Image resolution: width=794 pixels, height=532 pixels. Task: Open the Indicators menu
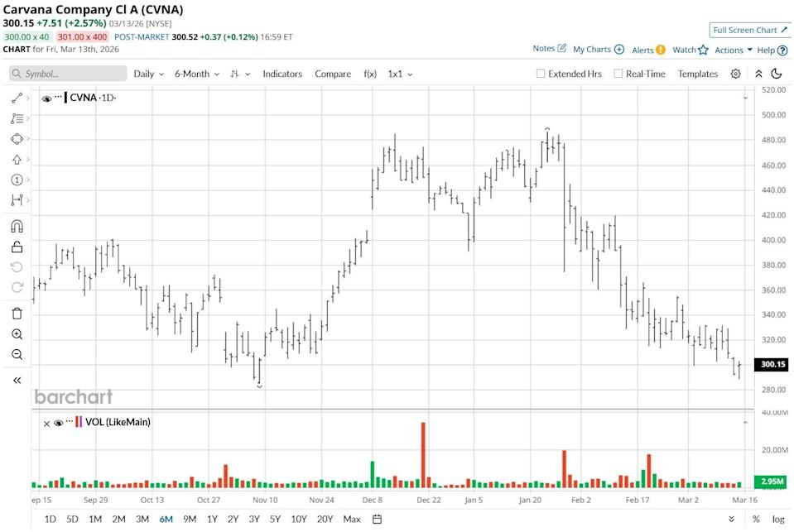point(282,74)
